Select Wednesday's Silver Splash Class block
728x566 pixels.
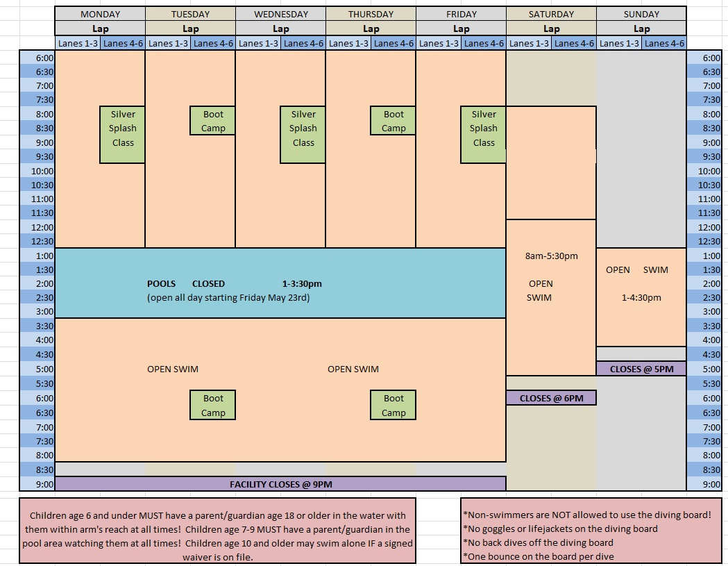tap(303, 135)
